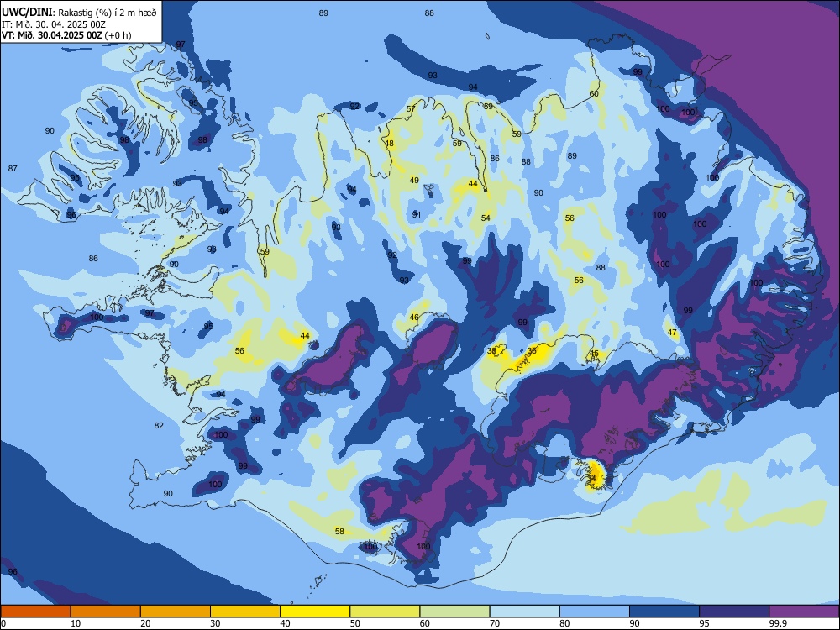Select the bright yellow 40–50 legend swatch
840x630 pixels.
[x=315, y=612]
